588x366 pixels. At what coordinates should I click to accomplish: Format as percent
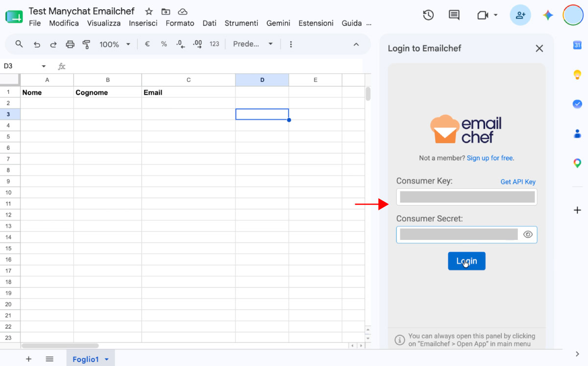tap(164, 44)
